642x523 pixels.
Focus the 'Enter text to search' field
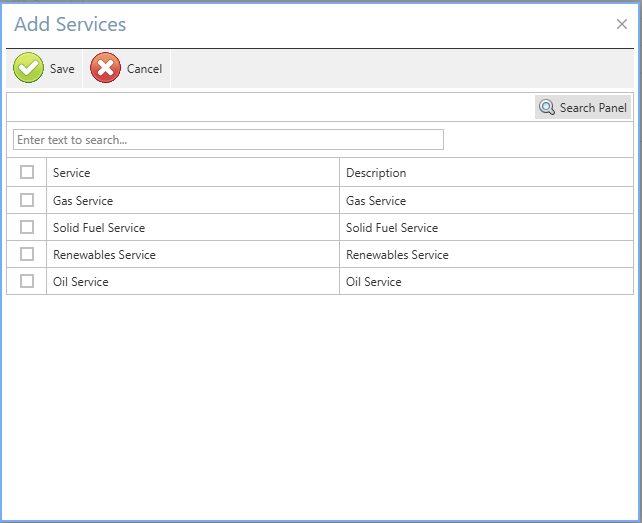pos(228,140)
